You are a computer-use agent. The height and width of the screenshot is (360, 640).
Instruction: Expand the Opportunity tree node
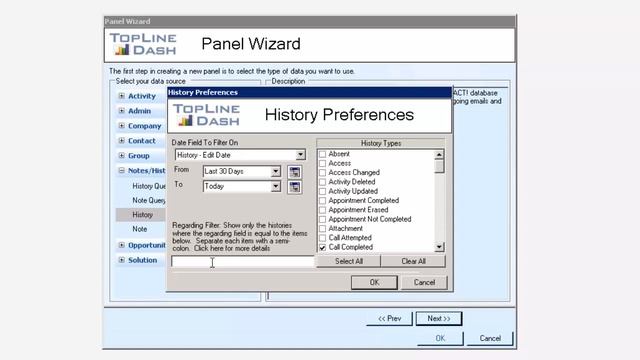(122, 245)
